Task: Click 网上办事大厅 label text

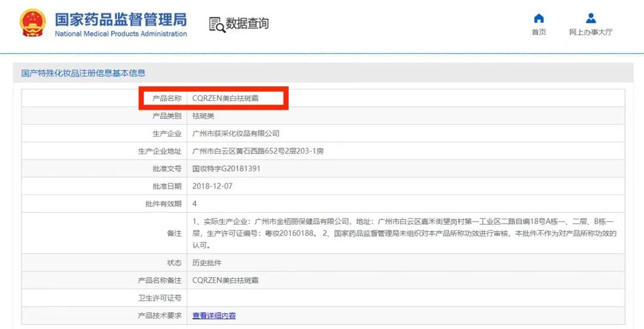Action: (590, 32)
